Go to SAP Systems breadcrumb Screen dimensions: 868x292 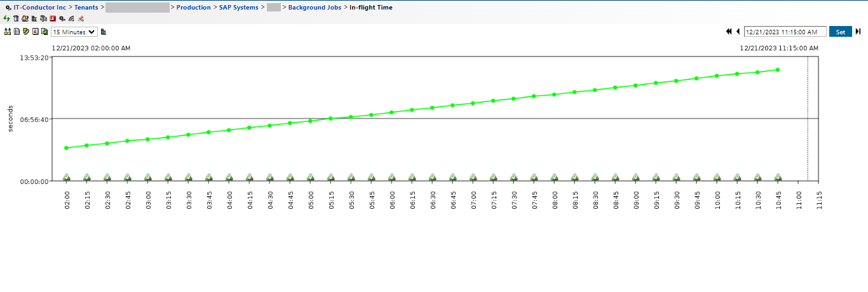point(238,8)
